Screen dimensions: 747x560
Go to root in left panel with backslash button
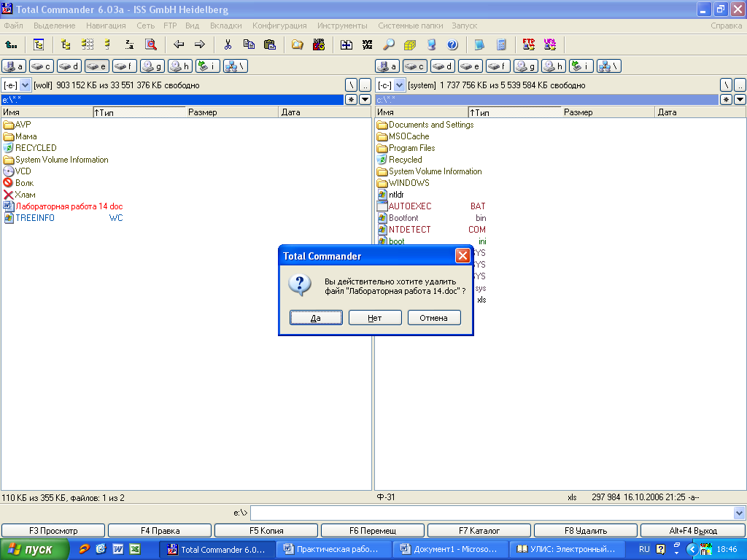(351, 85)
